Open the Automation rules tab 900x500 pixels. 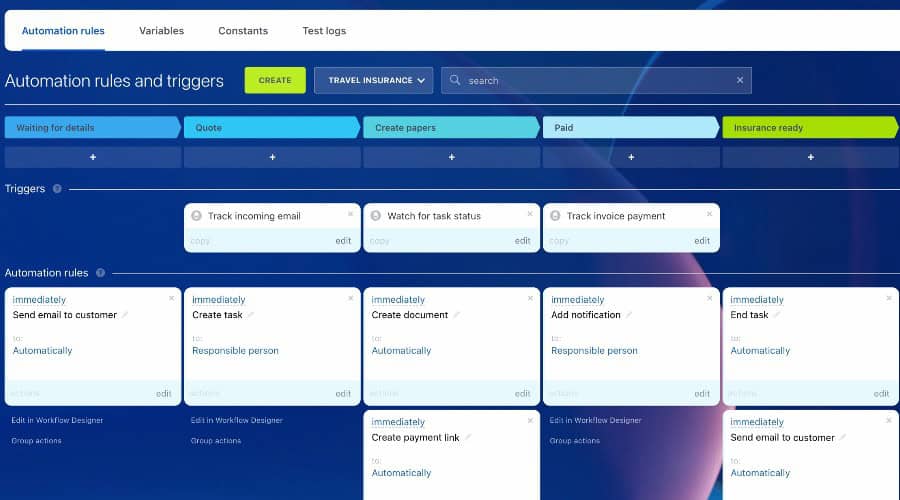coord(63,31)
